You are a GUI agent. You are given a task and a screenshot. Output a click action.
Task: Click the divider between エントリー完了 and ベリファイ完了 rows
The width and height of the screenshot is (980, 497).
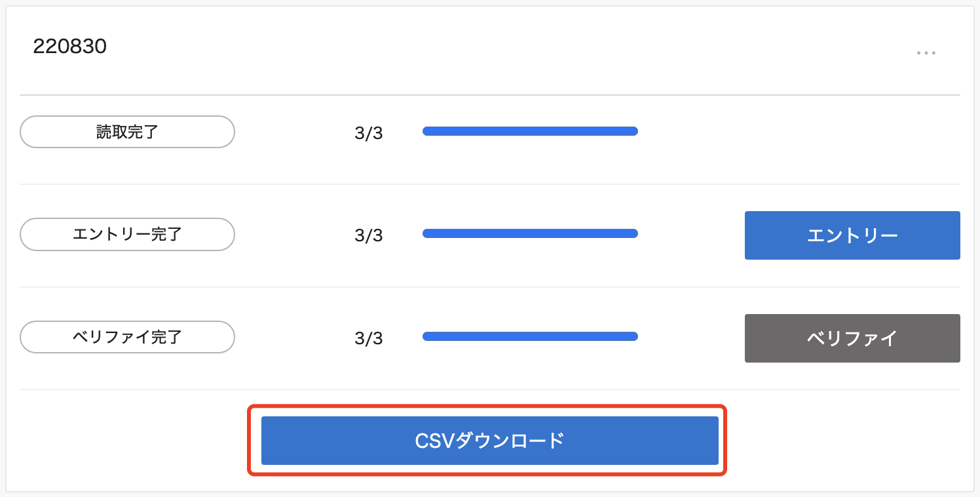coord(489,287)
